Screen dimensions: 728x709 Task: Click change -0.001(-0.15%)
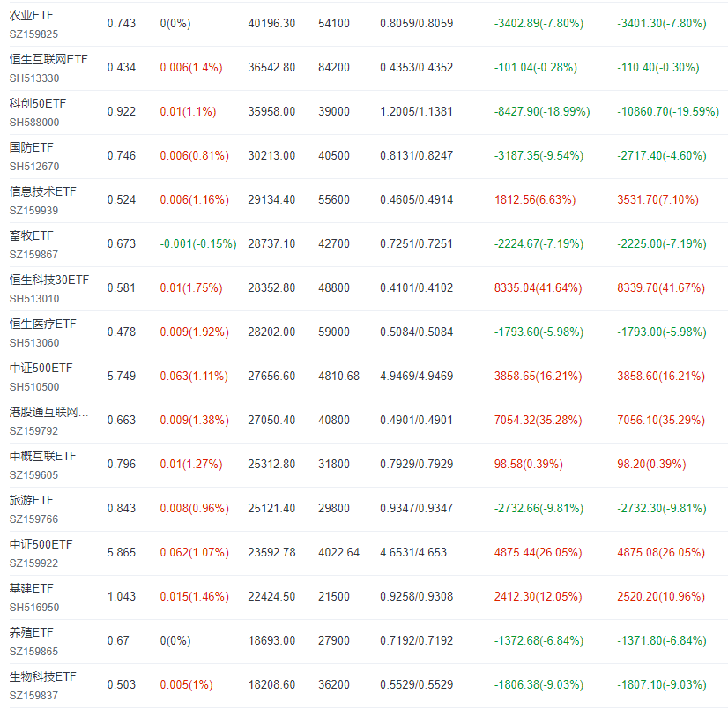(x=198, y=244)
